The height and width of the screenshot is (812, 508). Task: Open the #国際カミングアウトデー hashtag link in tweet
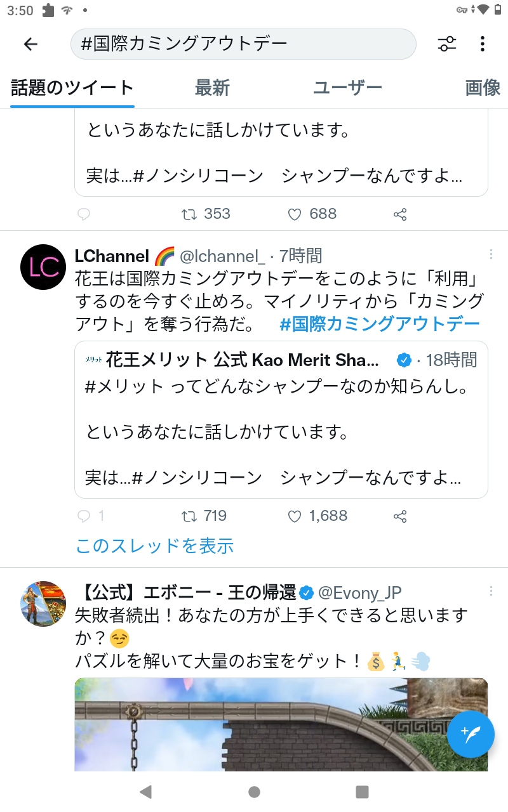click(x=380, y=324)
